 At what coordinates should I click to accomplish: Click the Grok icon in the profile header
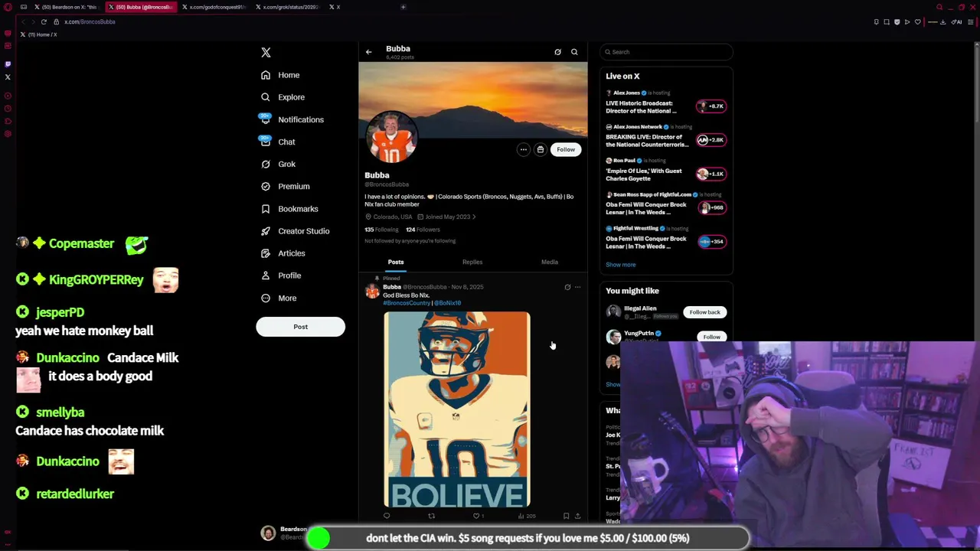(x=557, y=52)
